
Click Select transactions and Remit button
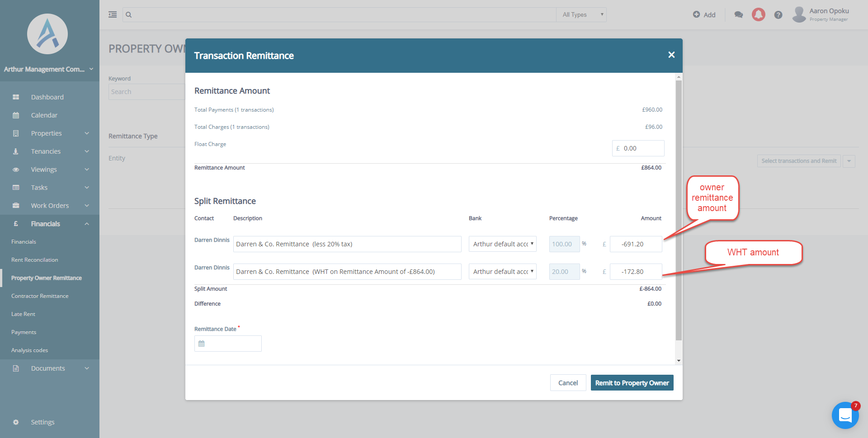799,161
